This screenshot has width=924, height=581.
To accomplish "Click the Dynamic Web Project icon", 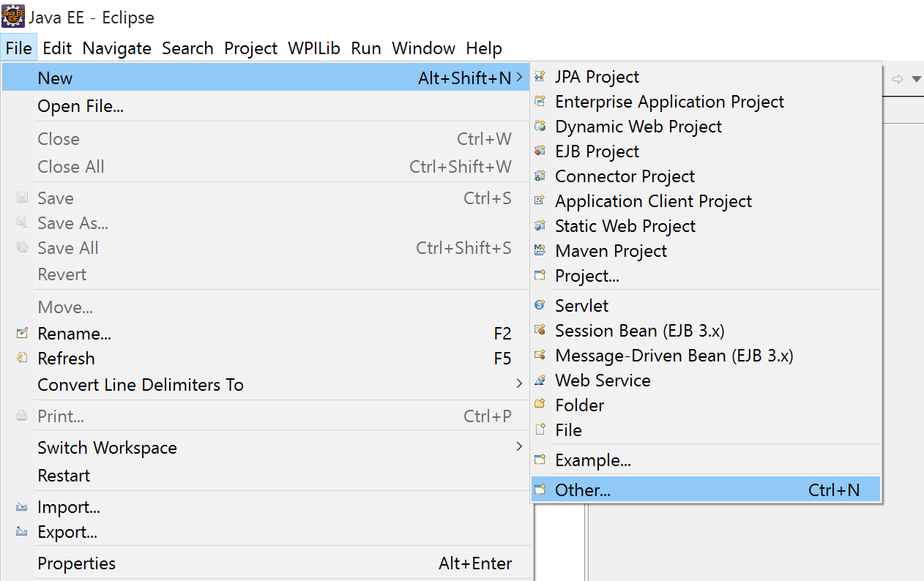I will point(540,126).
